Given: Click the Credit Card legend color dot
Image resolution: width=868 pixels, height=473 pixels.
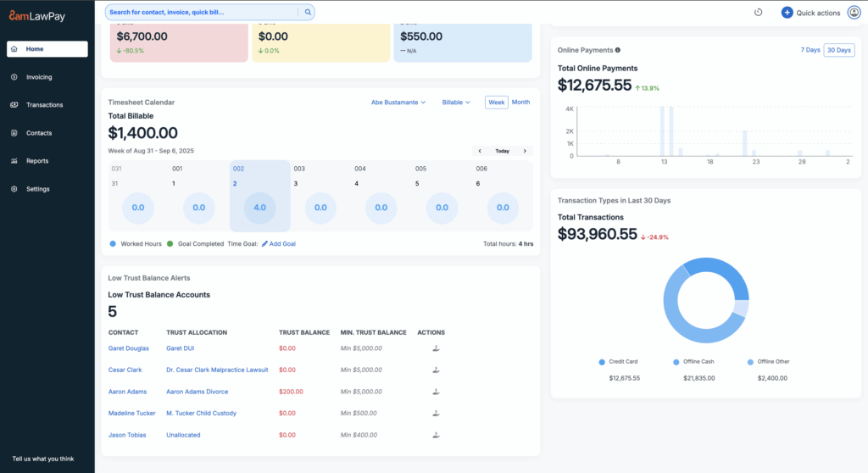Looking at the screenshot, I should [602, 362].
